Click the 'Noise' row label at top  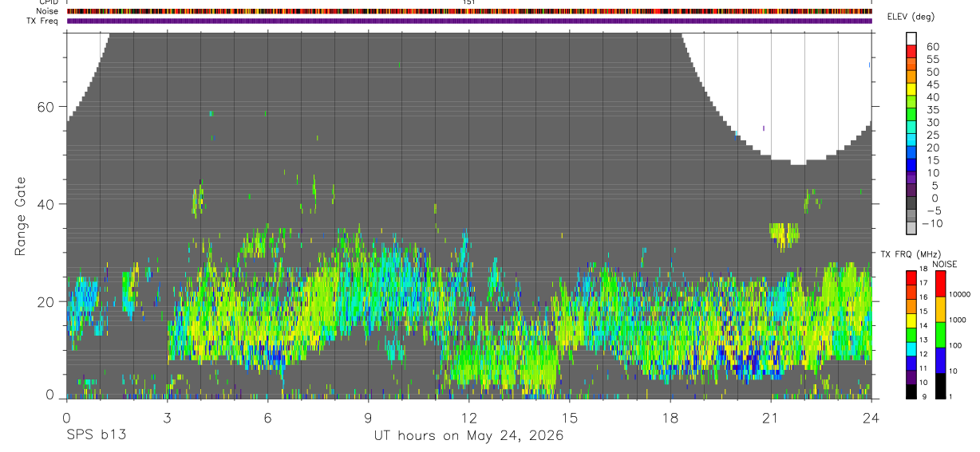pyautogui.click(x=47, y=11)
